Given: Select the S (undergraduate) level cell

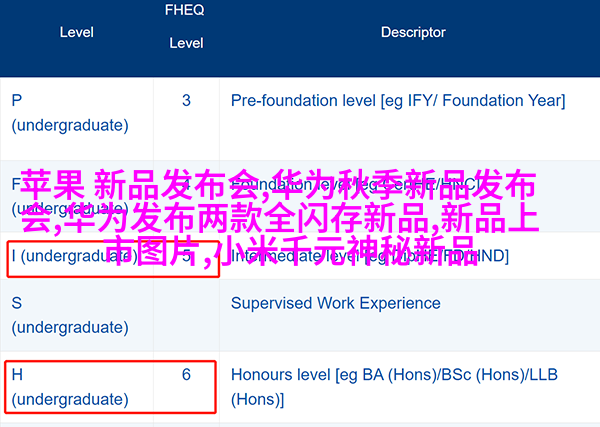Looking at the screenshot, I should coord(70,315).
